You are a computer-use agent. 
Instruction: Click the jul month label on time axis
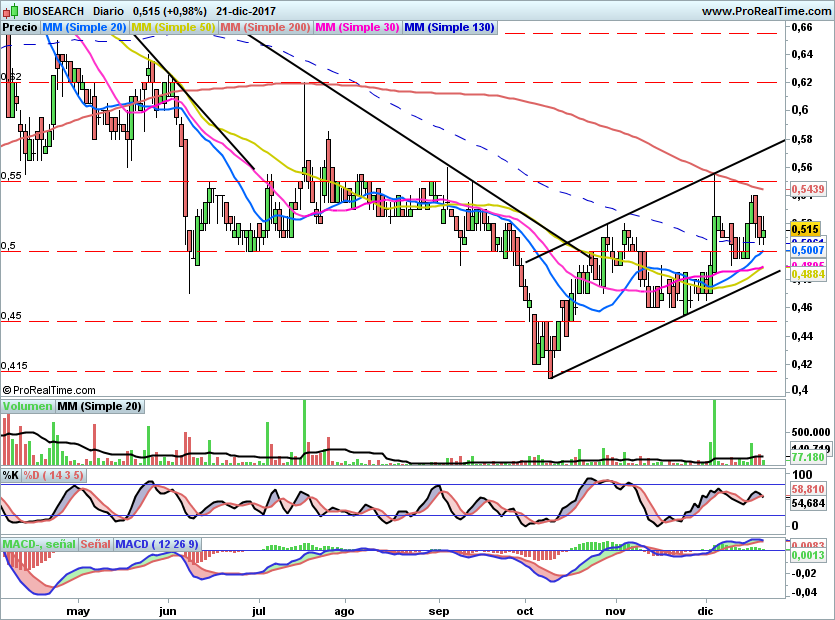(259, 610)
